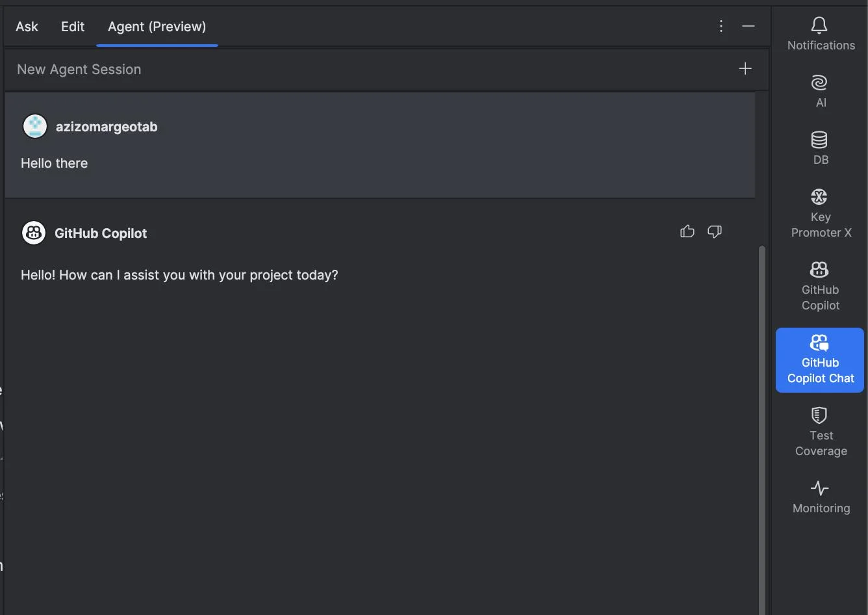The image size is (868, 615).
Task: Switch to the Edit tab
Action: click(x=73, y=27)
